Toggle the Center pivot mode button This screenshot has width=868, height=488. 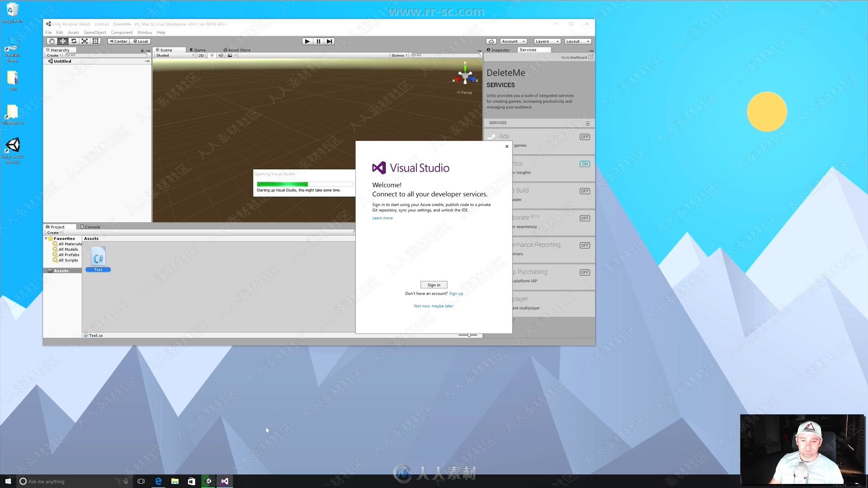pyautogui.click(x=118, y=41)
